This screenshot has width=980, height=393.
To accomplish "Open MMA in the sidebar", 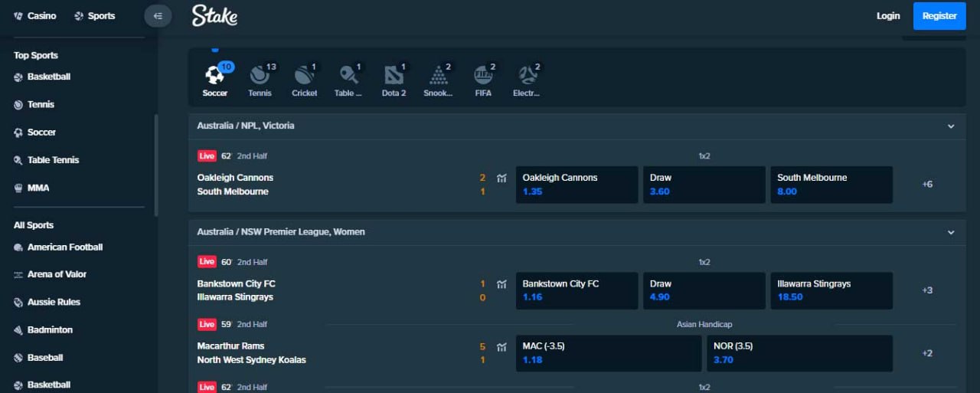I will coord(31,188).
